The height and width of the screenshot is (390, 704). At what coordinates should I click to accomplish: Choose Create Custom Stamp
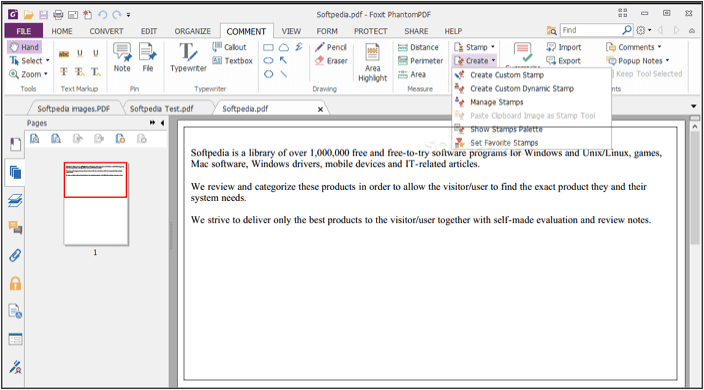pyautogui.click(x=532, y=75)
